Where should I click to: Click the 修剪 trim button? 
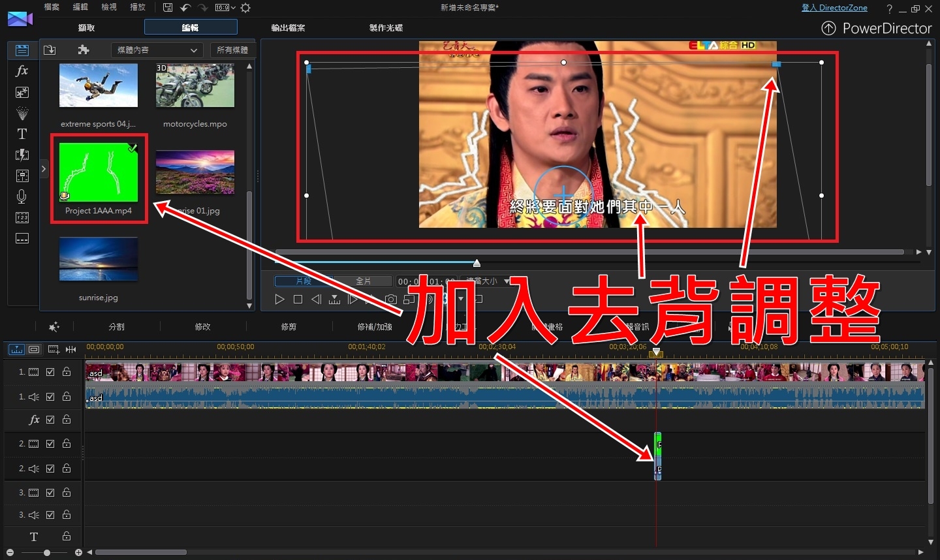289,326
